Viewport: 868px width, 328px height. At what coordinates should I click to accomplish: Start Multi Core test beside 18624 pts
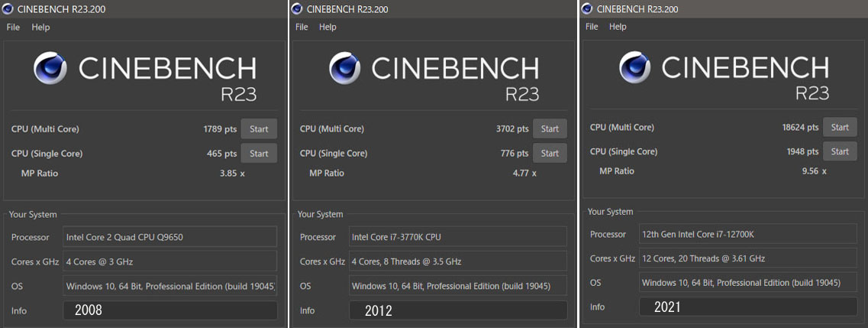coord(840,127)
